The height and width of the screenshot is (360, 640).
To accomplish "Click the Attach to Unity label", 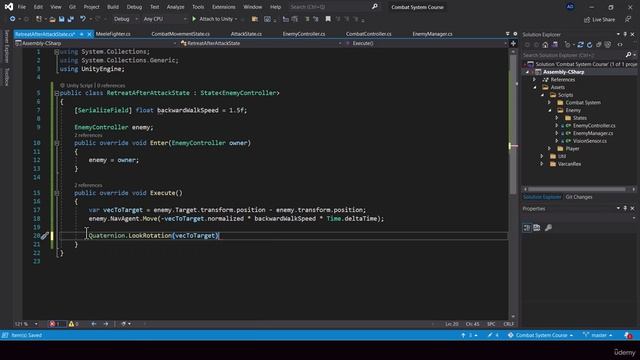I will [216, 19].
